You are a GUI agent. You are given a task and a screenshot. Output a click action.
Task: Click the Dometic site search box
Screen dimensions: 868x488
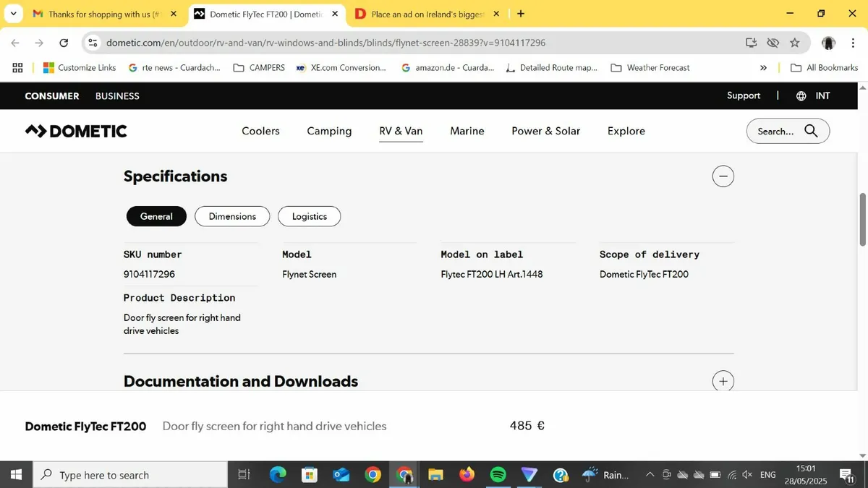point(788,131)
